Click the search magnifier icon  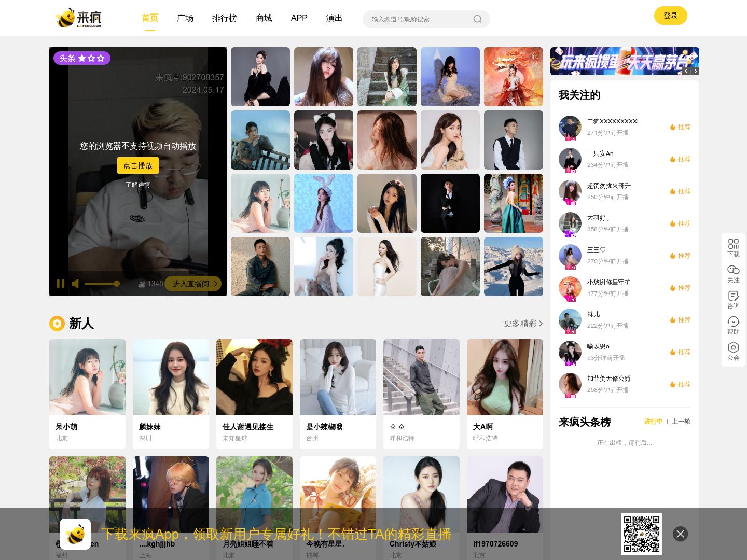pos(477,19)
